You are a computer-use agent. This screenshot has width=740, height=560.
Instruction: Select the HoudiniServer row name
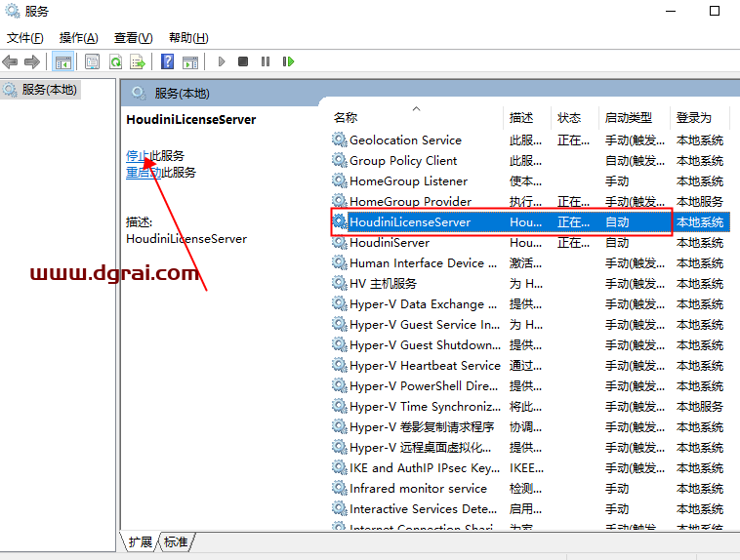390,243
